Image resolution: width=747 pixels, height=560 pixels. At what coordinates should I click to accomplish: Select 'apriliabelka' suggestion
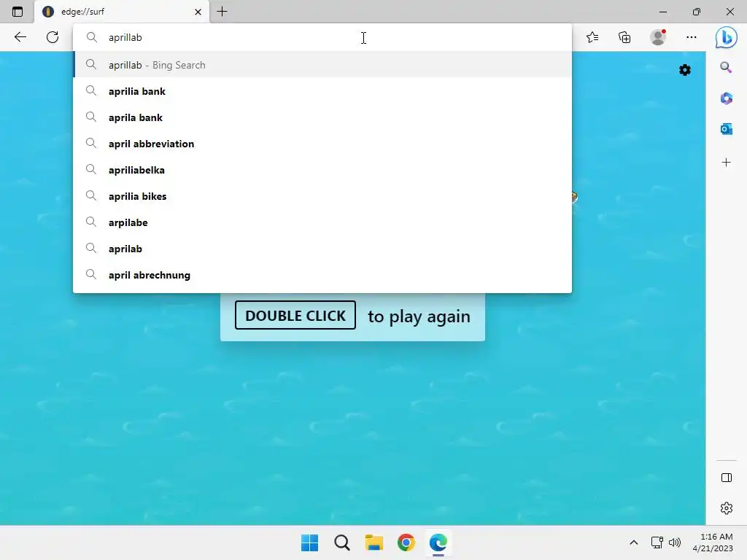point(322,169)
